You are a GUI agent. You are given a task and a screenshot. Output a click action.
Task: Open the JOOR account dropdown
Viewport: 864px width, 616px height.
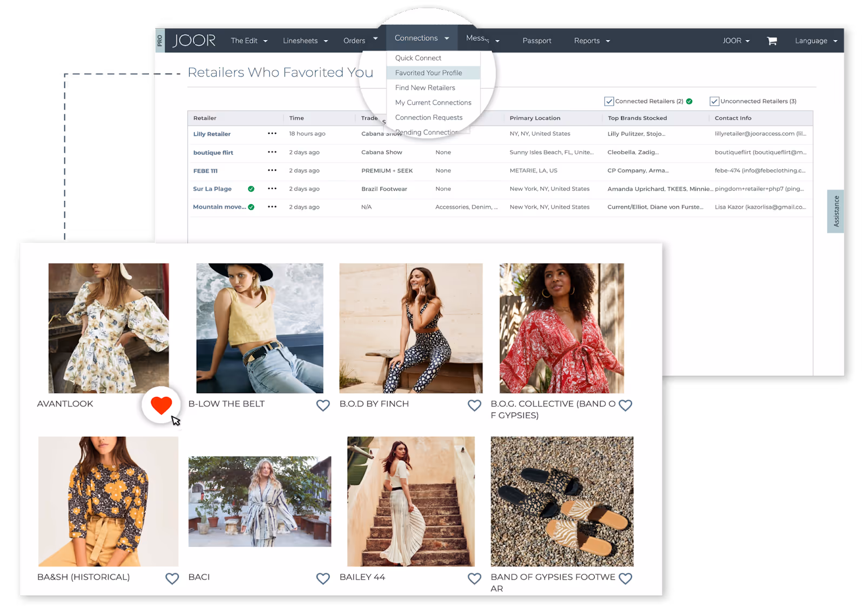click(736, 41)
